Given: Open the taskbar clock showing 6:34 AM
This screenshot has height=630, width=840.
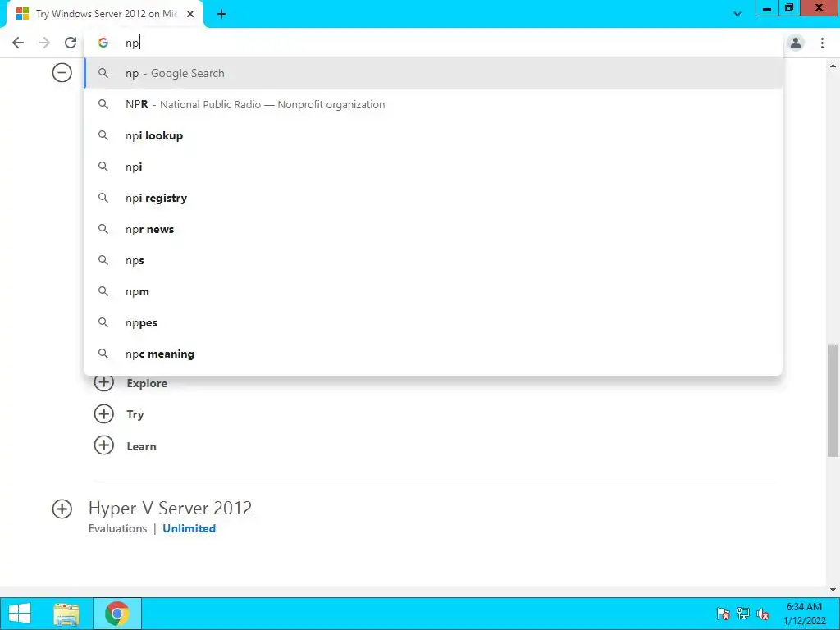Looking at the screenshot, I should tap(804, 614).
